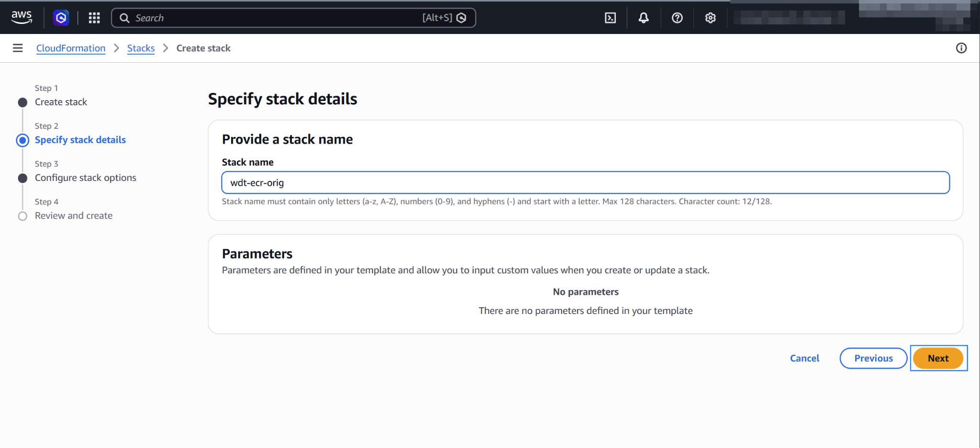Click the Amazon Q hexagon icon

coord(61,18)
